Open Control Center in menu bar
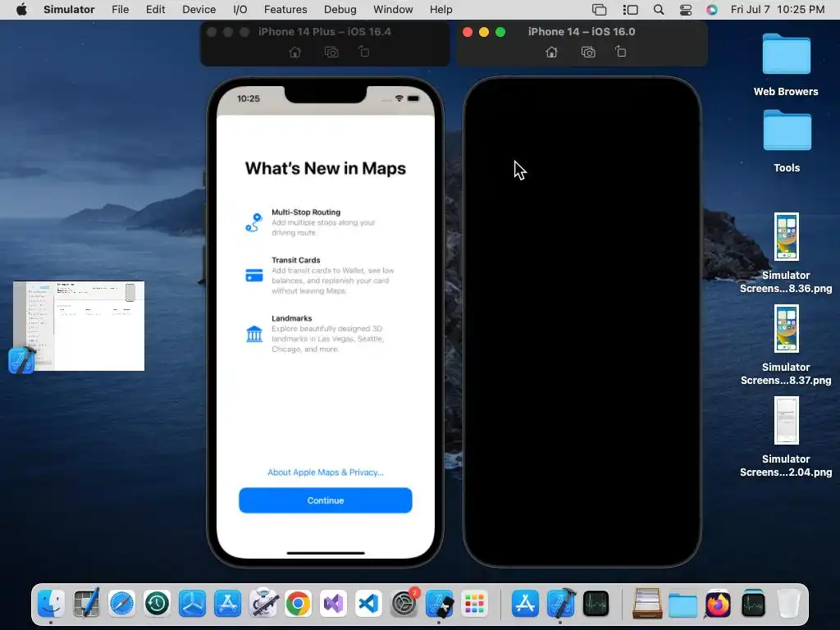The image size is (840, 630). point(686,10)
